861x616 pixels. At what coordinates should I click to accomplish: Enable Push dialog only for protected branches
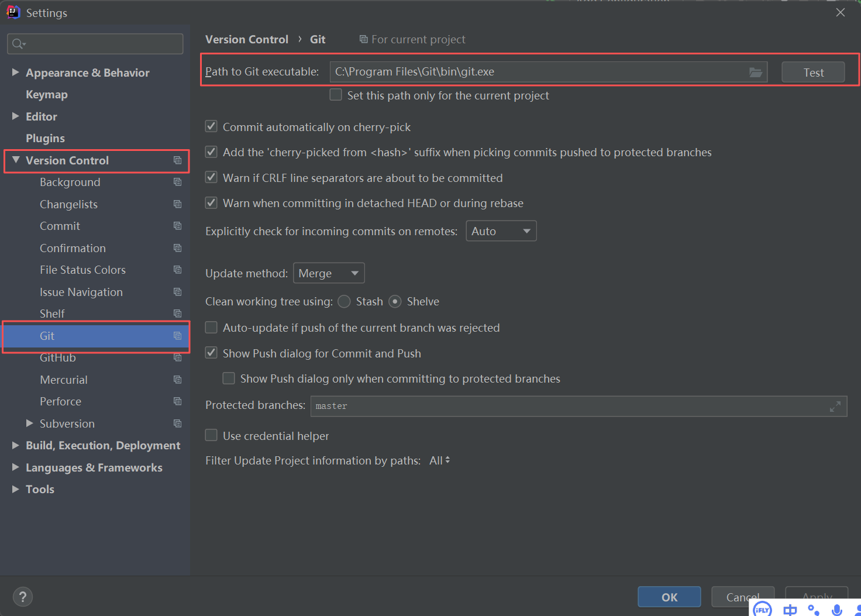pyautogui.click(x=229, y=378)
